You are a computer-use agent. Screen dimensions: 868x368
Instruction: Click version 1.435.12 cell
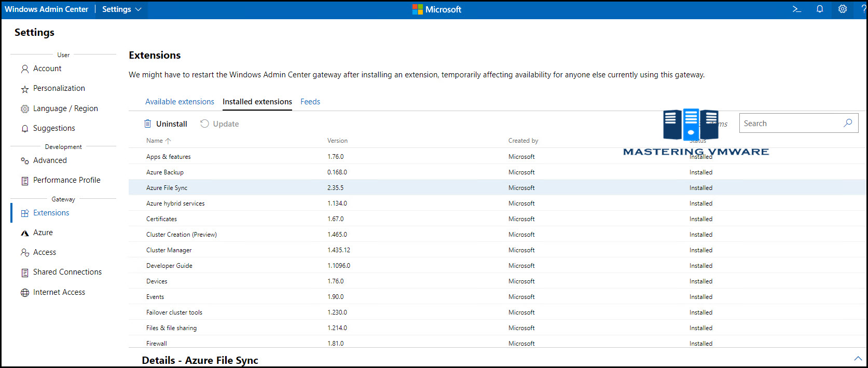[x=339, y=250]
